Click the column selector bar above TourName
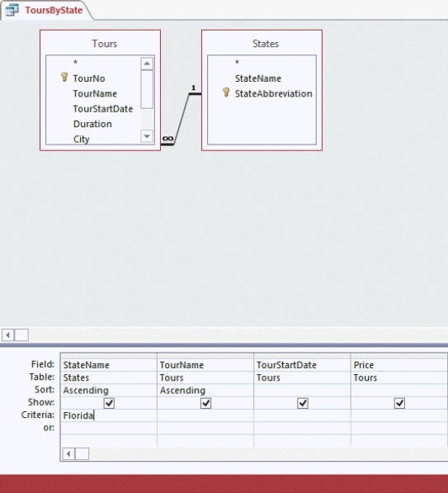The image size is (448, 493). point(205,356)
